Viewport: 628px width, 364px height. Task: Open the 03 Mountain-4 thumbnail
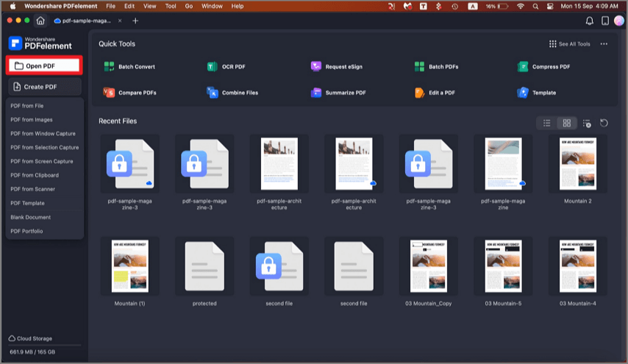coord(577,266)
